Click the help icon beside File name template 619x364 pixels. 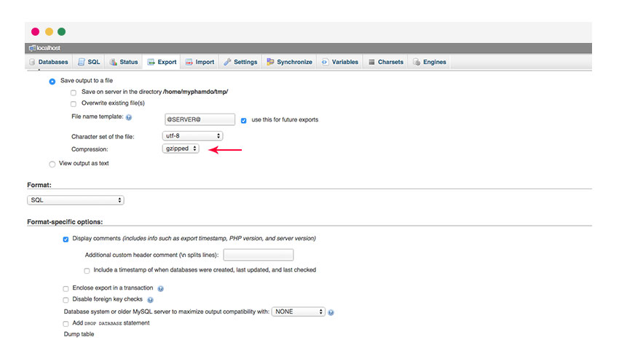pos(129,117)
